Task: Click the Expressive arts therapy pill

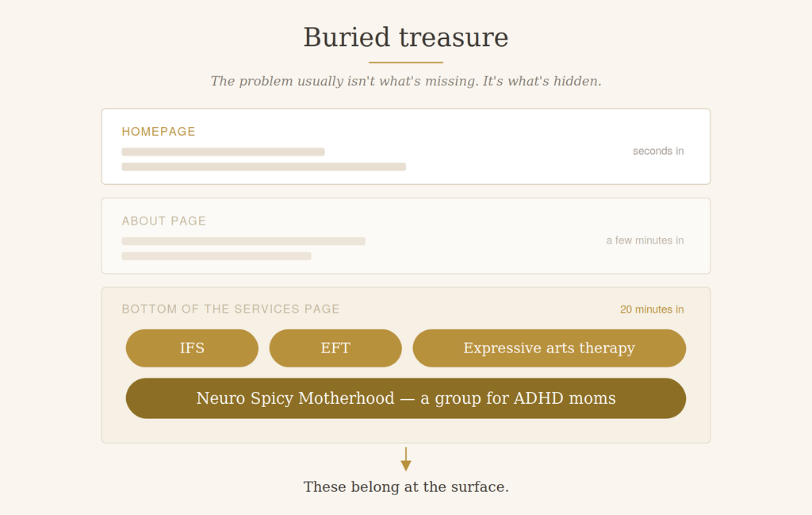Action: tap(550, 348)
